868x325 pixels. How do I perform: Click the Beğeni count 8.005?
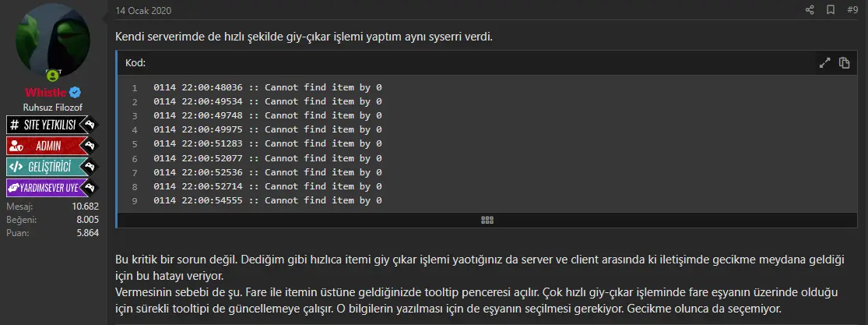pyautogui.click(x=87, y=220)
